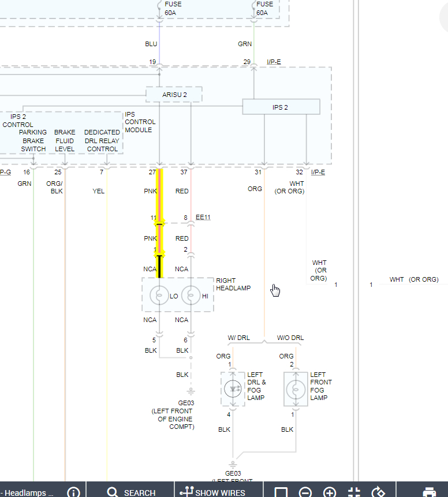Click the Left Front Fog Lamp symbol
The image size is (448, 497).
[296, 389]
